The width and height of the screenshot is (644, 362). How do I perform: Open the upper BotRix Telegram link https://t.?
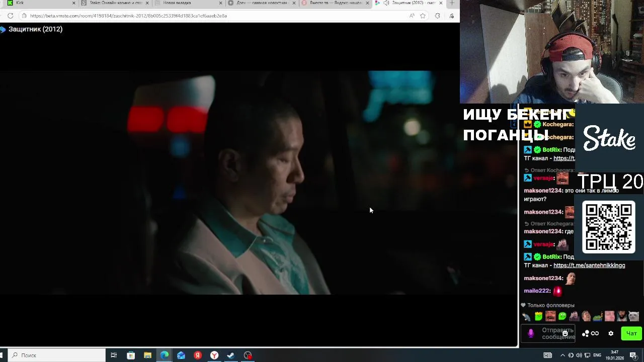click(564, 158)
